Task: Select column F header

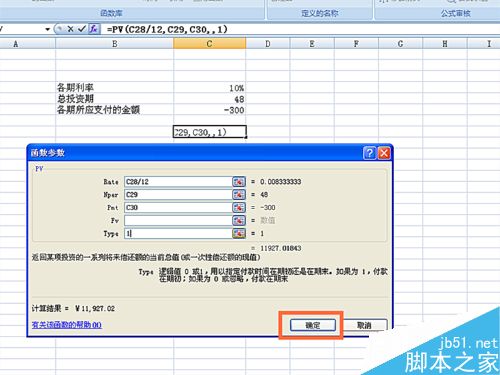Action: pos(356,44)
